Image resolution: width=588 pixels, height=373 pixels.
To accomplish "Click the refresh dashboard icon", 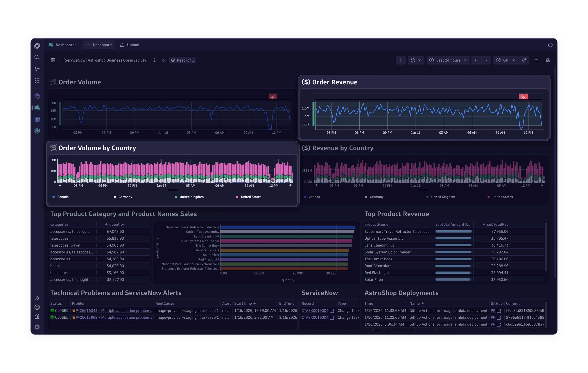I will click(x=524, y=60).
